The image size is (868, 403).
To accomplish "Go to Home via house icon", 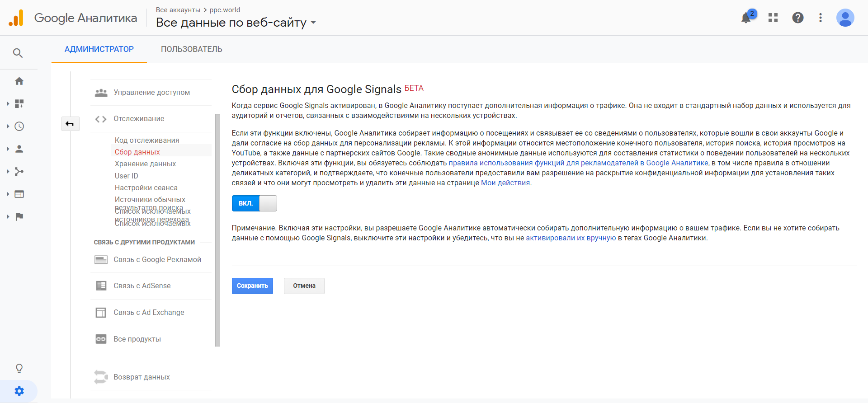I will 19,81.
